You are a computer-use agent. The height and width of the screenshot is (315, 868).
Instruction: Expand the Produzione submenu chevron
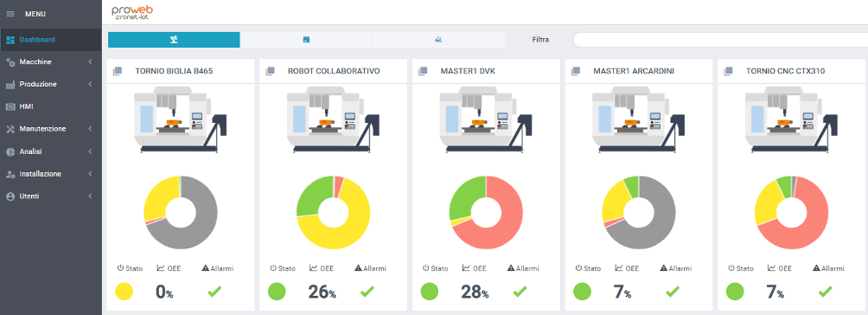pyautogui.click(x=90, y=84)
